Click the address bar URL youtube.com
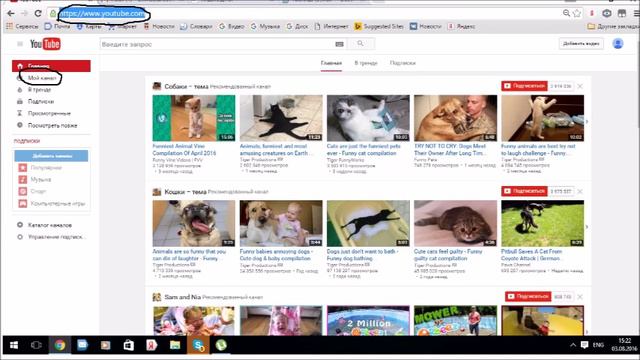 tap(102, 13)
